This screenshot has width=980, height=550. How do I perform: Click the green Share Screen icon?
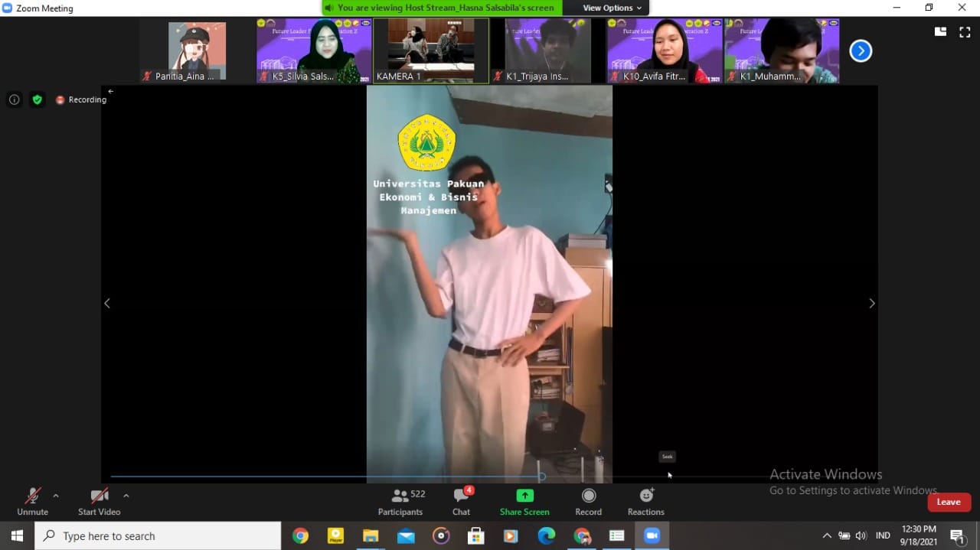click(x=524, y=496)
